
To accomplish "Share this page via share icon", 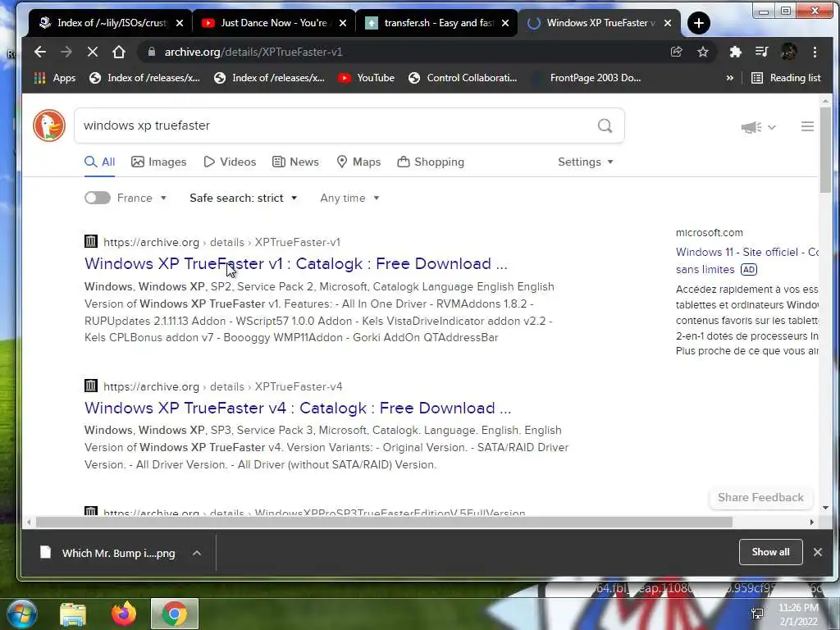I will click(x=677, y=52).
